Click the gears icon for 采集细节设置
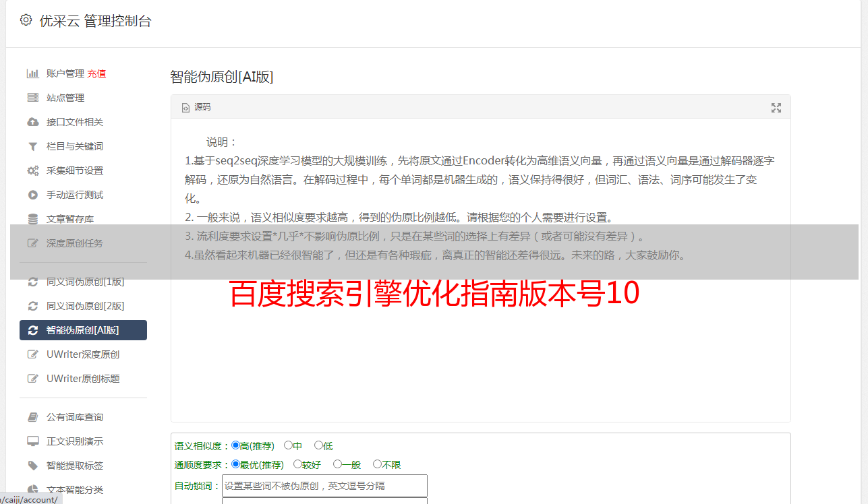The width and height of the screenshot is (868, 504). 32,170
